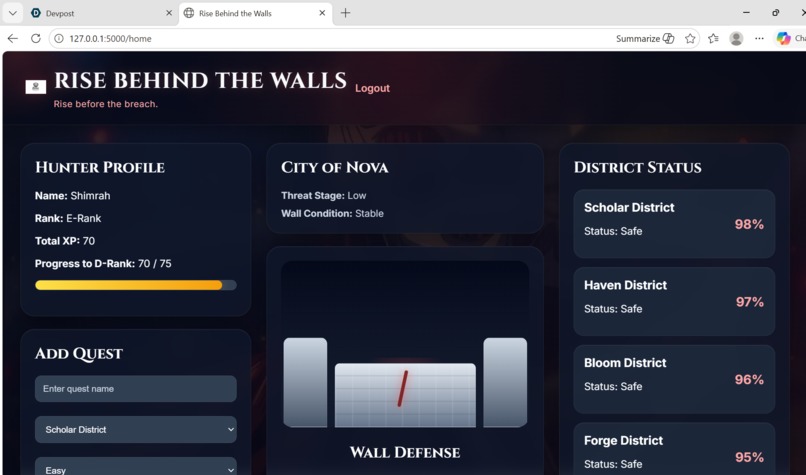Open a new browser tab
Image resolution: width=806 pixels, height=475 pixels.
345,13
